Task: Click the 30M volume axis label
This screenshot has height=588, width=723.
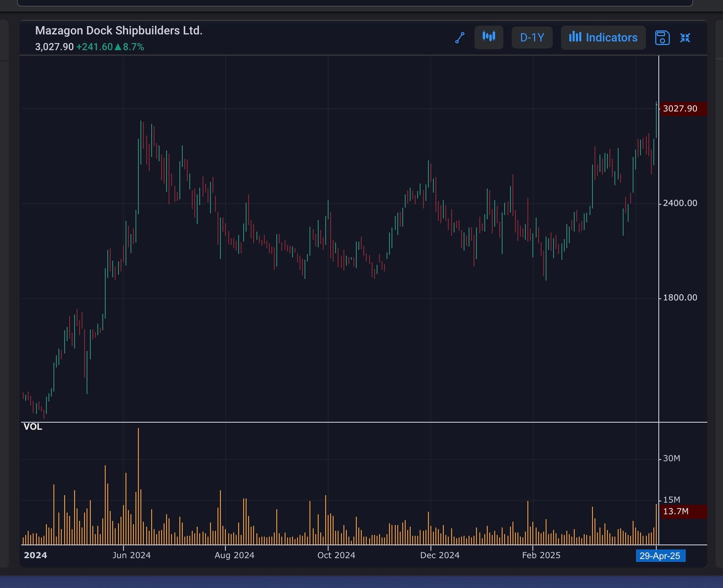Action: [x=672, y=458]
